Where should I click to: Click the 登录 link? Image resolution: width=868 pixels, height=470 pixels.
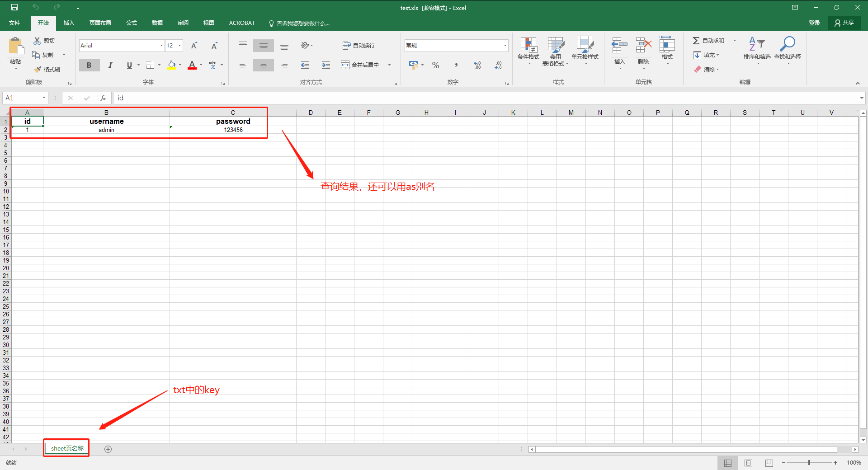pos(815,23)
